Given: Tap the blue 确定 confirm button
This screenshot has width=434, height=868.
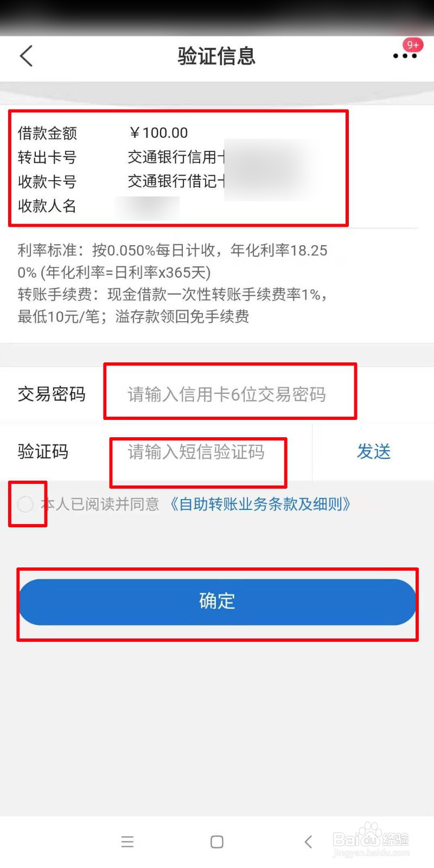Looking at the screenshot, I should click(x=217, y=602).
